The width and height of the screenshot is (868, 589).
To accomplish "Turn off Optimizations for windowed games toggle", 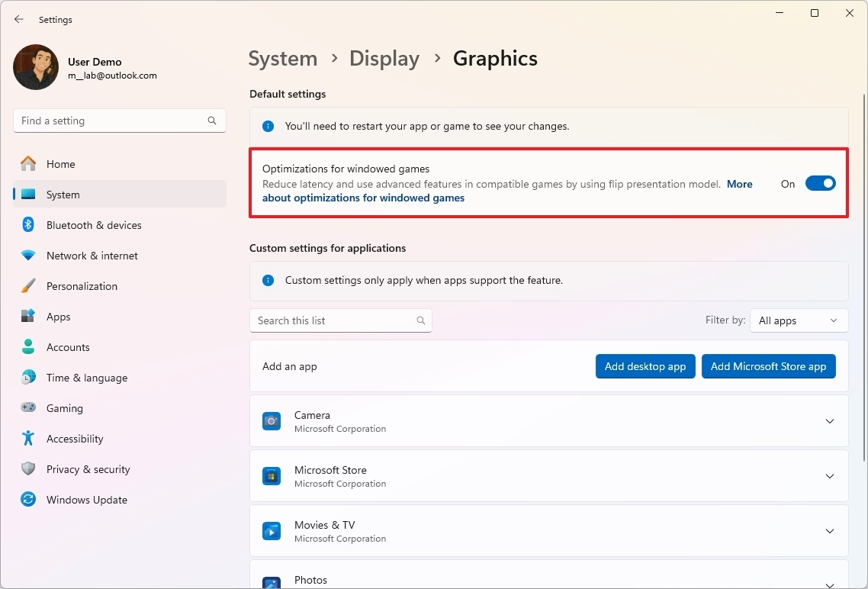I will pyautogui.click(x=821, y=183).
